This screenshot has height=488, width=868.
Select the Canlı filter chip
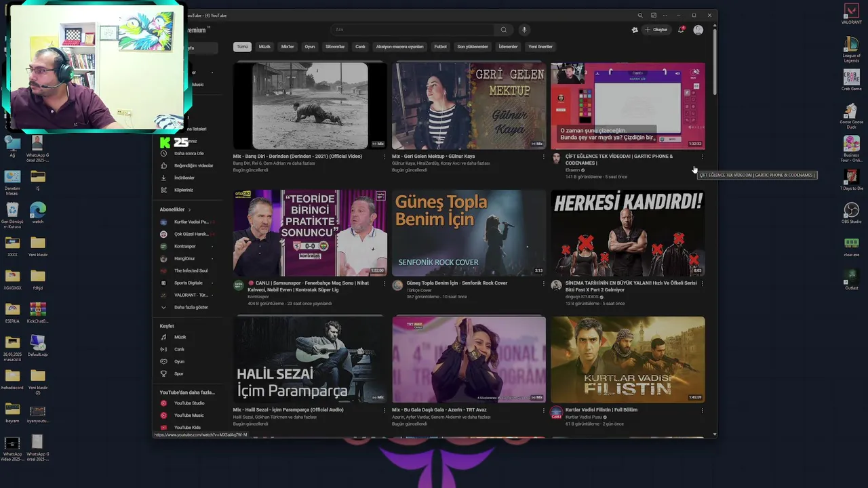[x=360, y=47]
